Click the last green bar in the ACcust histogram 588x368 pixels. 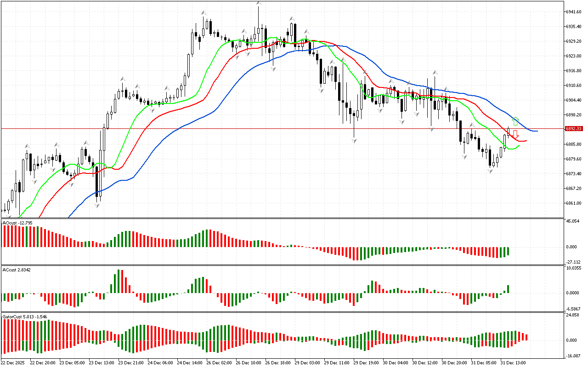pyautogui.click(x=508, y=289)
